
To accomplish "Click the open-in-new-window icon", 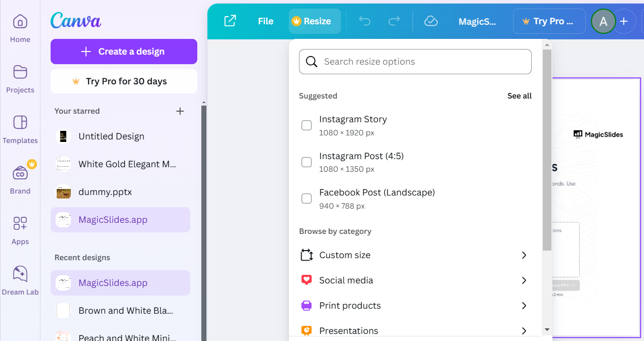I will point(230,21).
